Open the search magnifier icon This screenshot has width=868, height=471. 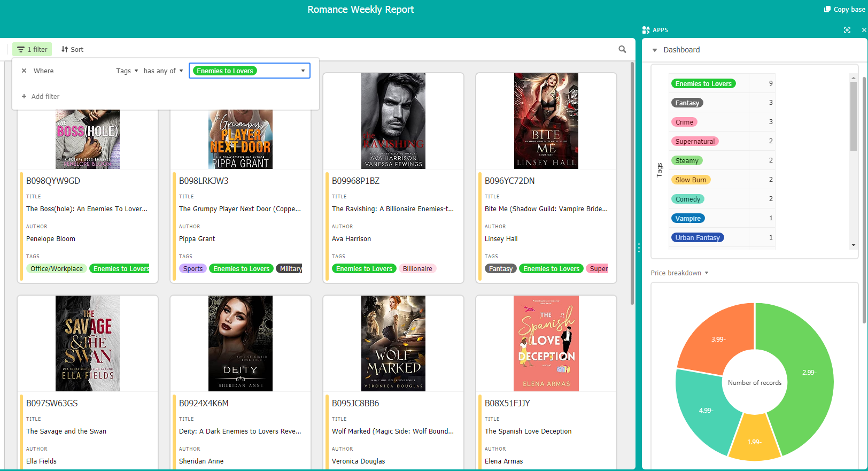coord(622,49)
